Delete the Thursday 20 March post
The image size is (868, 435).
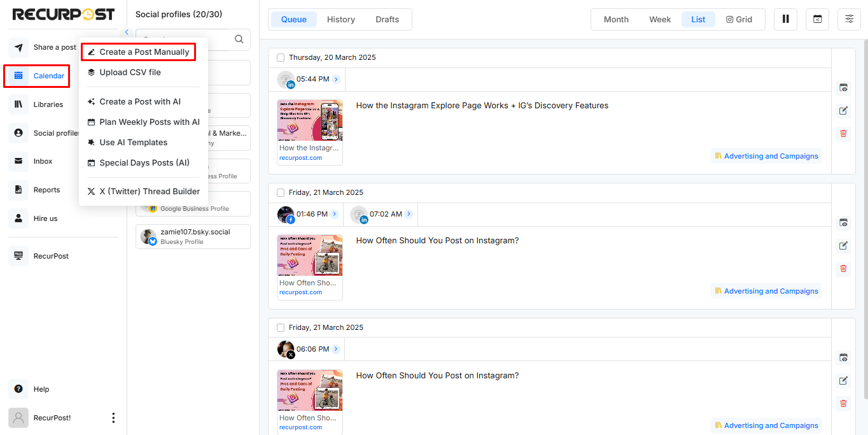pos(843,133)
